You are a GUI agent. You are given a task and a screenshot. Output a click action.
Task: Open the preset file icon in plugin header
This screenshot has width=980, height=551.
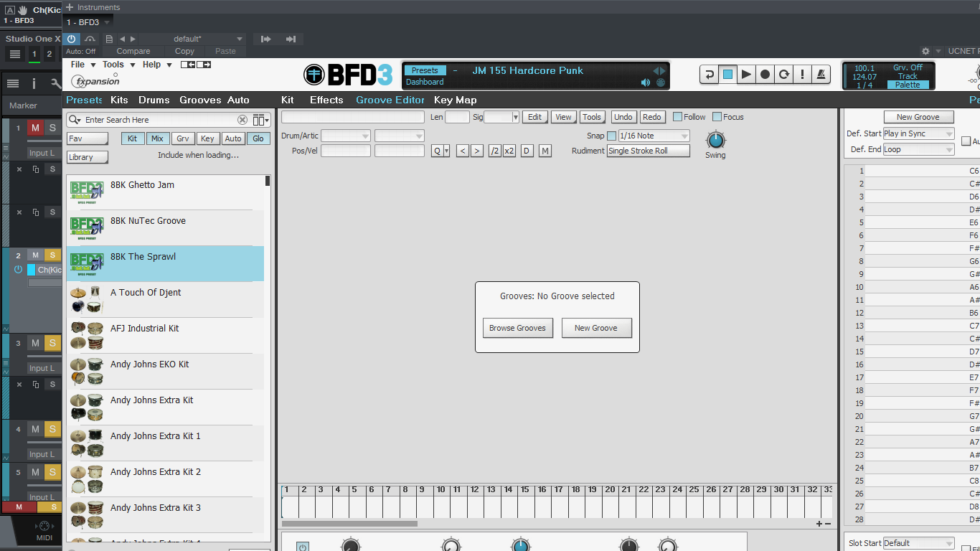pos(109,39)
